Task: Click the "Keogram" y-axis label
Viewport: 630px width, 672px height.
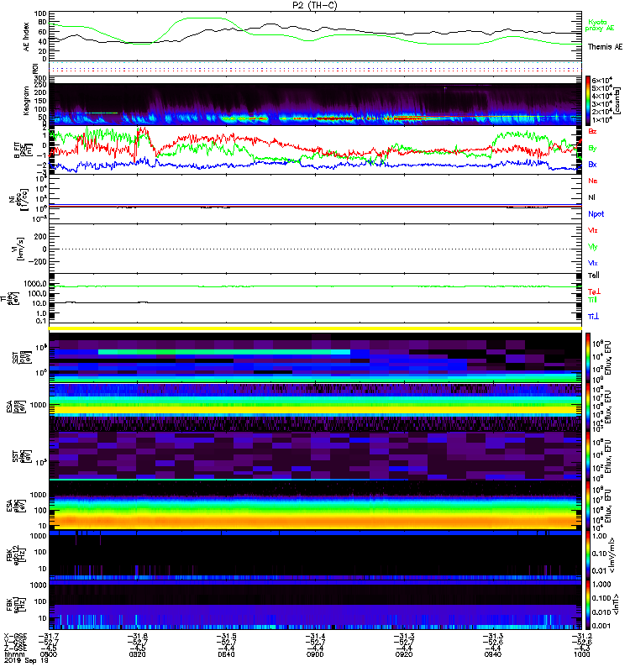Action: 27,100
